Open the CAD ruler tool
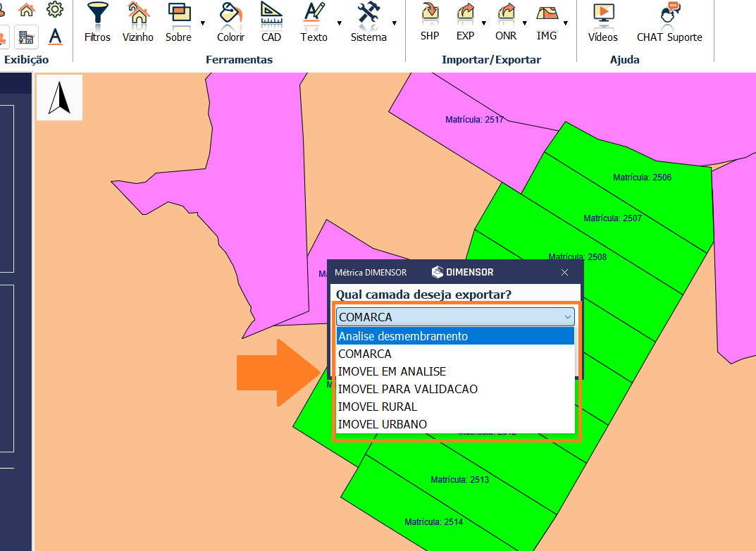Image resolution: width=756 pixels, height=551 pixels. (271, 22)
